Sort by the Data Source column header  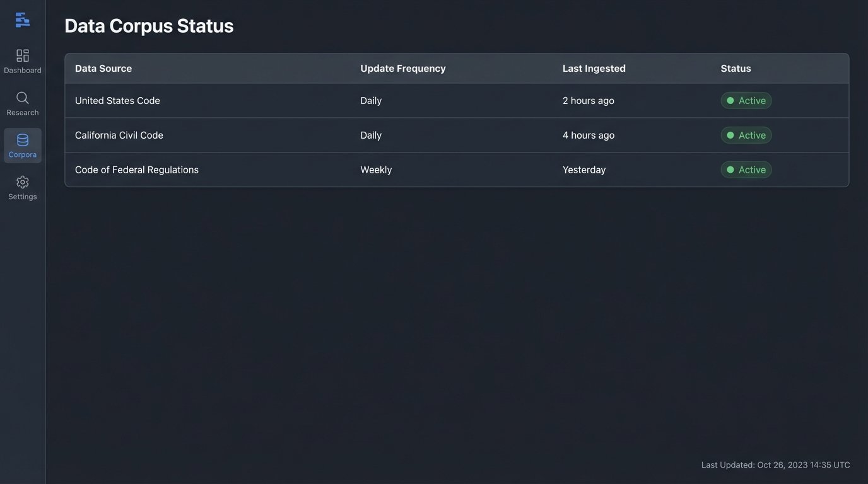[x=103, y=69]
